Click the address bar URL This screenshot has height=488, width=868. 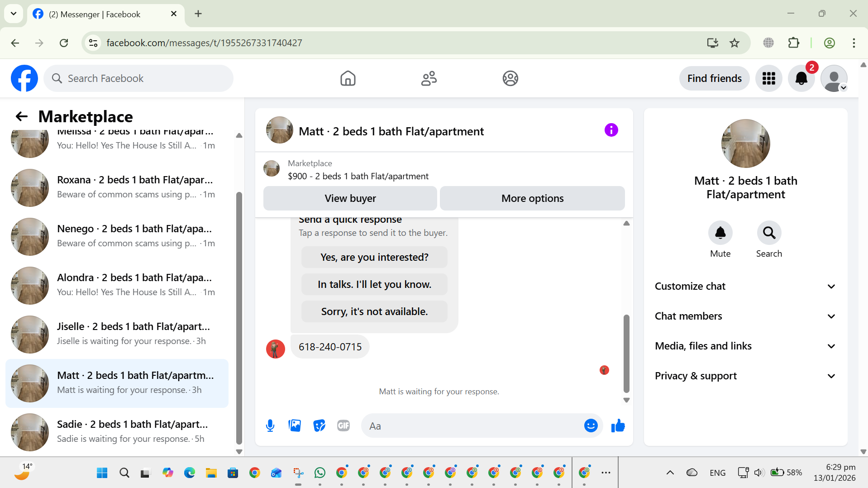(204, 43)
